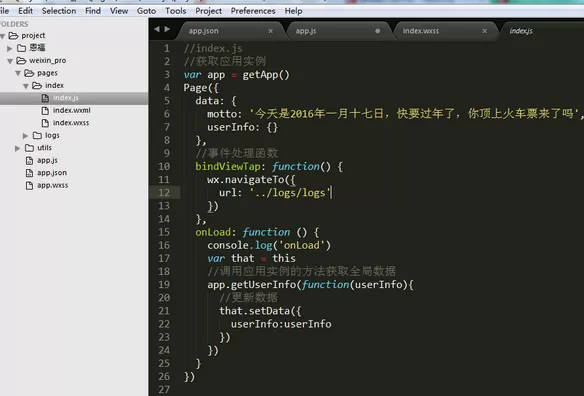Switch to the app.js tab
The image size is (584, 396).
coord(306,31)
